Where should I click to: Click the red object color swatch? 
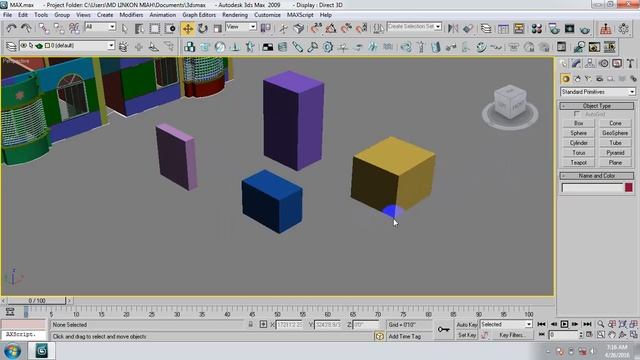click(x=629, y=187)
